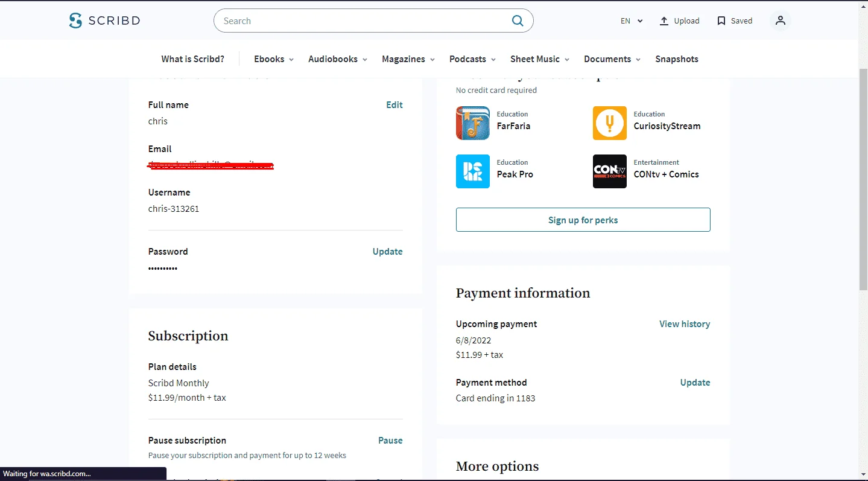Click No credit card required text
Screen dimensions: 868x481
coord(496,91)
